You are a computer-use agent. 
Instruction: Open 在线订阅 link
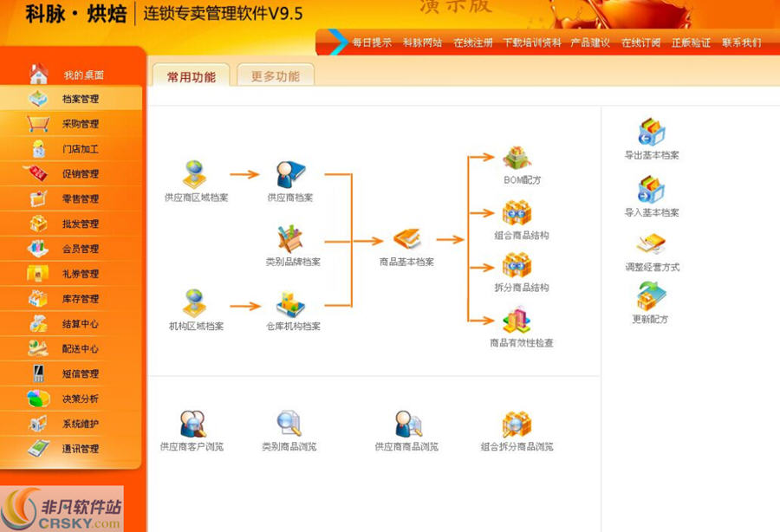click(x=640, y=42)
